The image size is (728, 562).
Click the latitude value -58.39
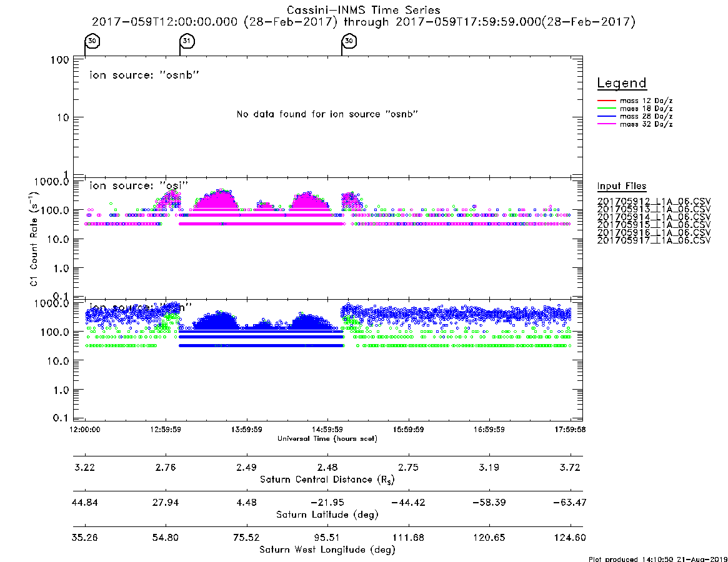tap(489, 503)
